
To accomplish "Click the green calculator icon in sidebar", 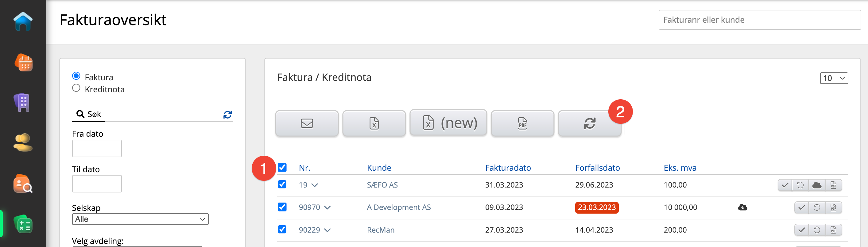I will [23, 224].
